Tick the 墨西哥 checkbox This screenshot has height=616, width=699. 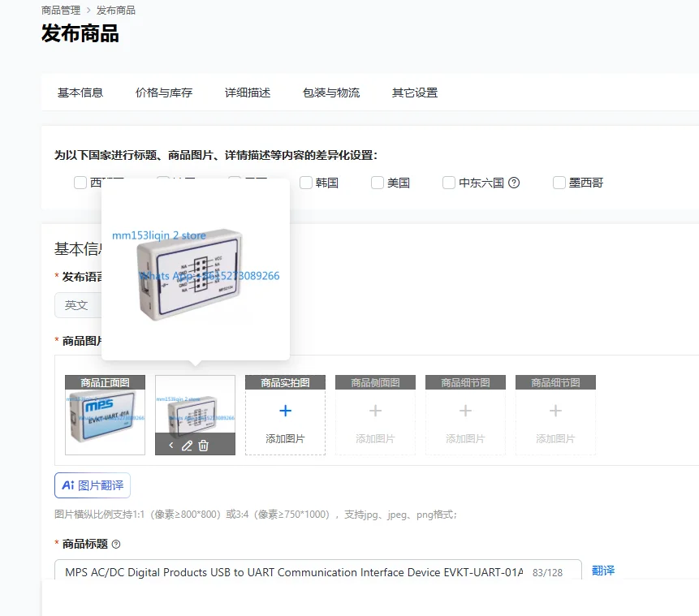coord(559,183)
